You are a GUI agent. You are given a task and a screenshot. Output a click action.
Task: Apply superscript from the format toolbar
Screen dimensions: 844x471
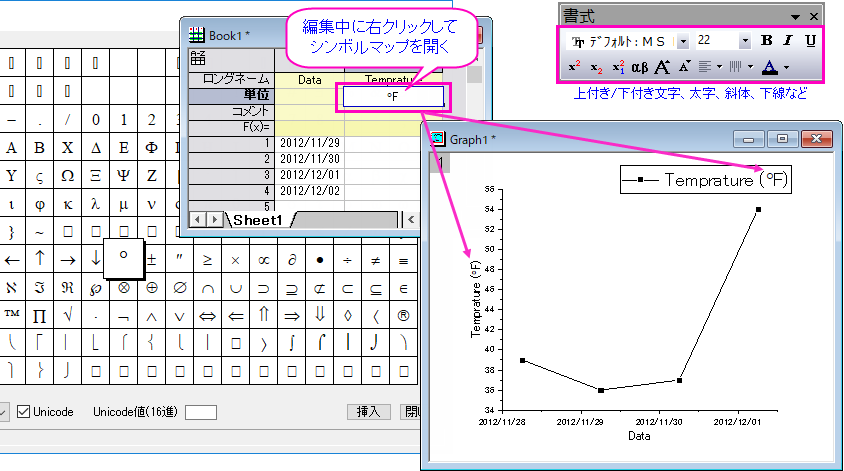pos(574,67)
